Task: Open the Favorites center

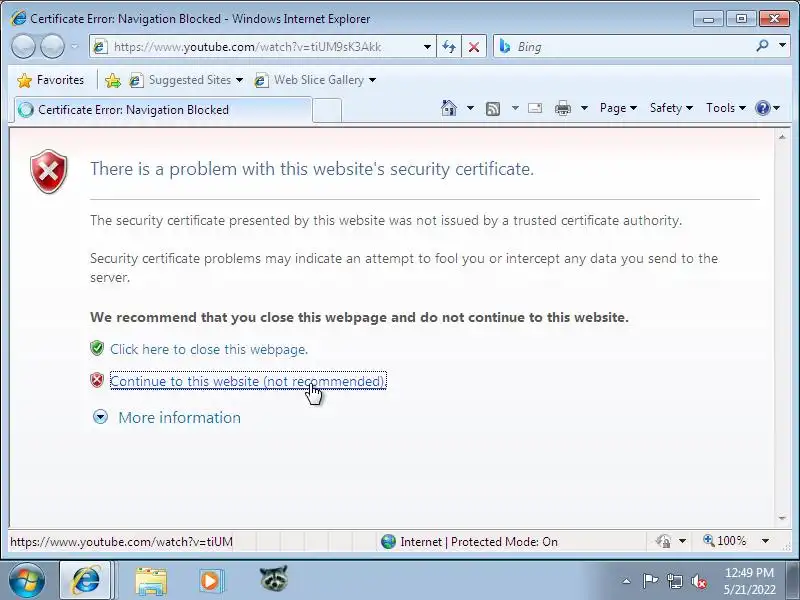Action: 50,80
